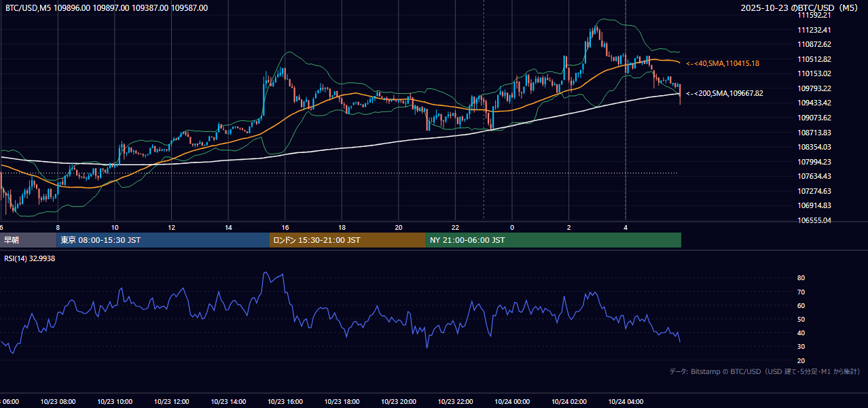Click price axis value 108354.03
Screen dimensions: 868x408
coord(814,147)
